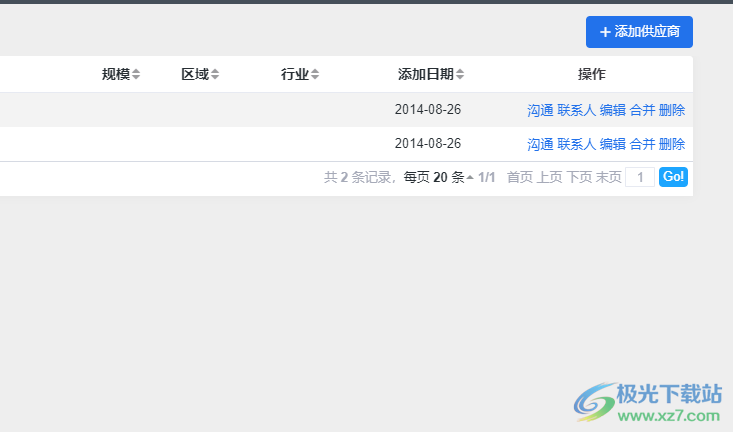733x432 pixels.
Task: Sort by 区域 column arrows
Action: tap(215, 74)
